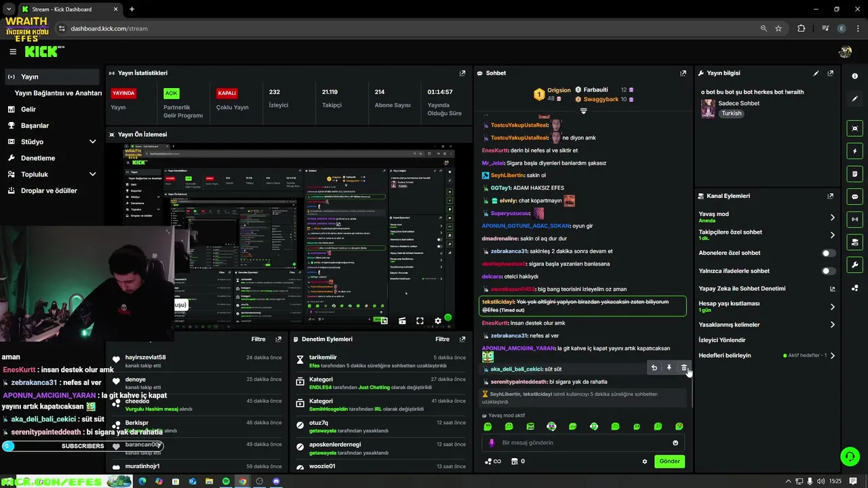Select the first green Kick emote
The height and width of the screenshot is (488, 868).
(488, 426)
